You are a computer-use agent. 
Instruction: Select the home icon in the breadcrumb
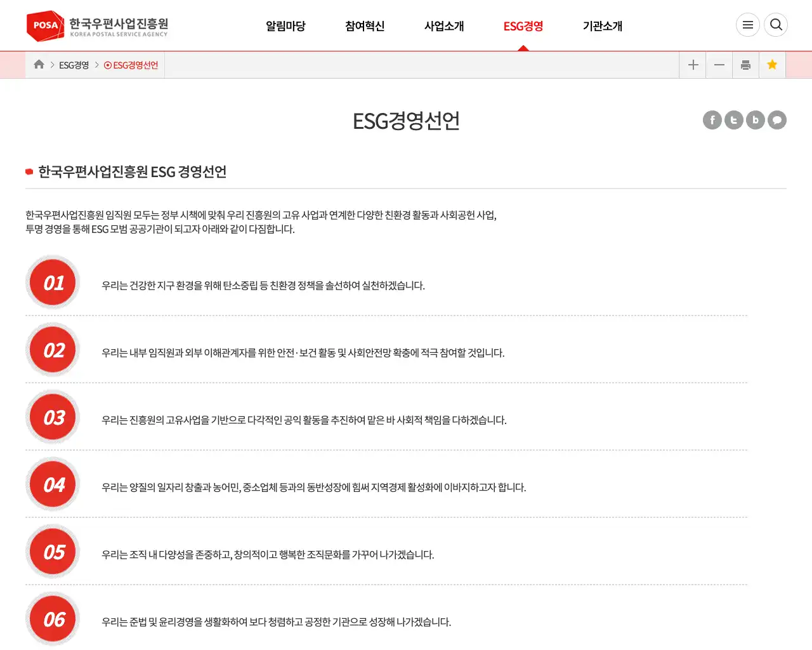pos(39,64)
